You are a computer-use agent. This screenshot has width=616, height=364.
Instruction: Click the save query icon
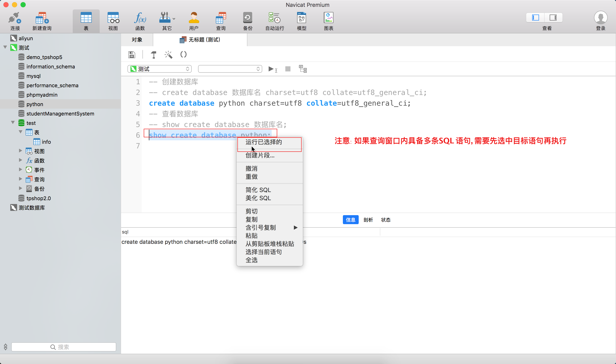pos(132,55)
